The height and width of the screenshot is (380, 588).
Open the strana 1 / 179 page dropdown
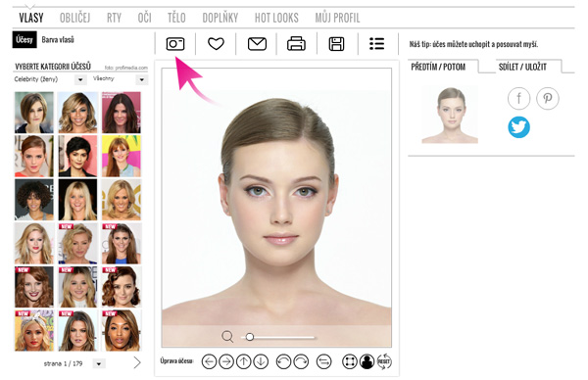point(99,363)
